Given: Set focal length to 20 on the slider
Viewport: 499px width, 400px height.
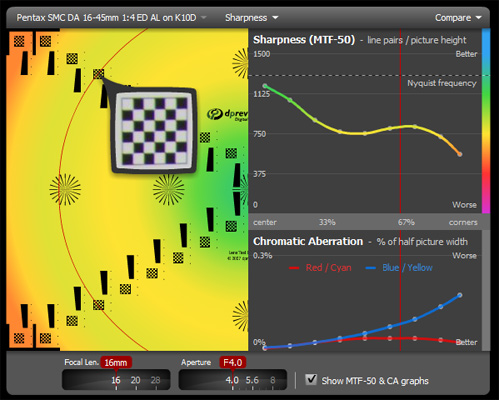Looking at the screenshot, I should 135,380.
